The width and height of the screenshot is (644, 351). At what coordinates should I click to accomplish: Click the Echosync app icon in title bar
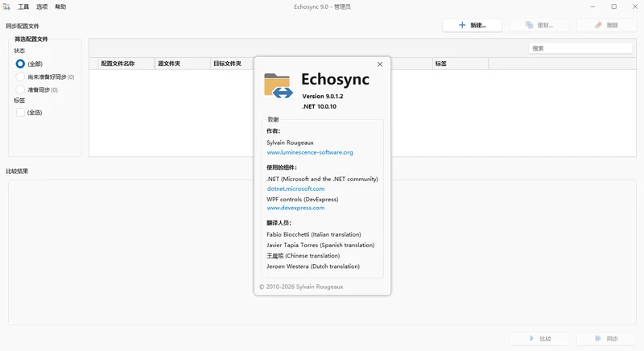[x=6, y=6]
